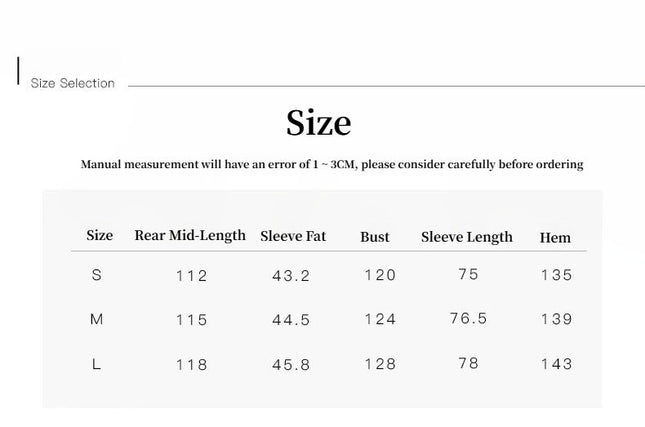Click the 120 bust value for size S
The image size is (645, 427).
coord(380,275)
